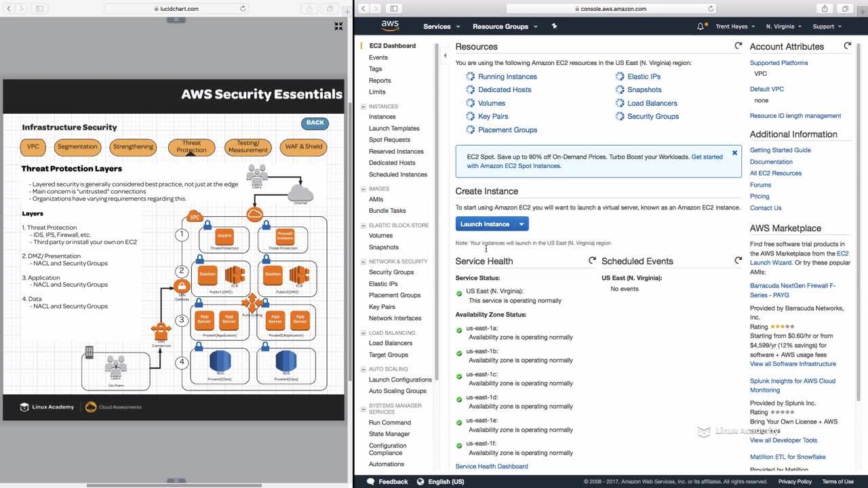Collapse the EC2 navigation sidebar arrow

pyautogui.click(x=445, y=56)
